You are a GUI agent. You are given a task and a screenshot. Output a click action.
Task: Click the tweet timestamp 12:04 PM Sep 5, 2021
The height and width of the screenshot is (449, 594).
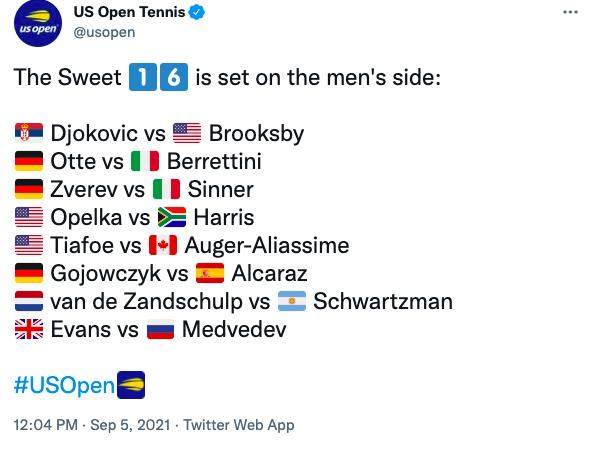click(x=92, y=425)
